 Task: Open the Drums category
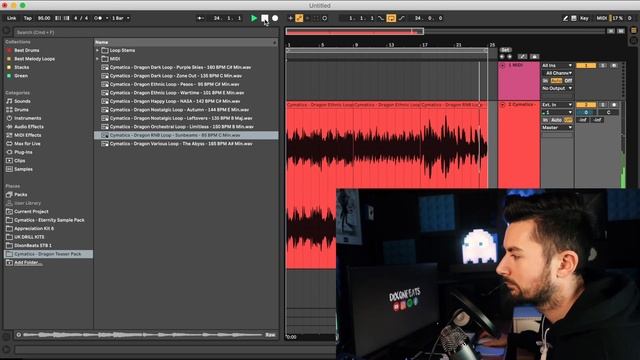coord(21,110)
